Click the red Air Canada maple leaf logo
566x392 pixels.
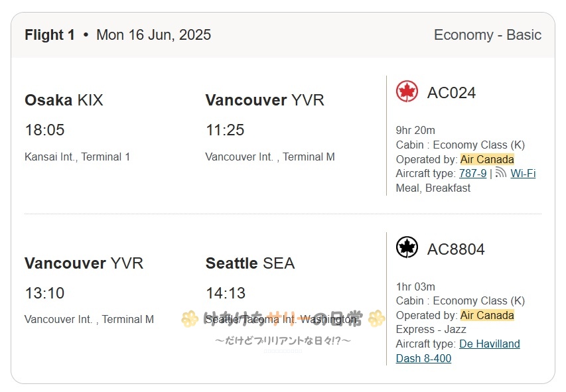[407, 92]
